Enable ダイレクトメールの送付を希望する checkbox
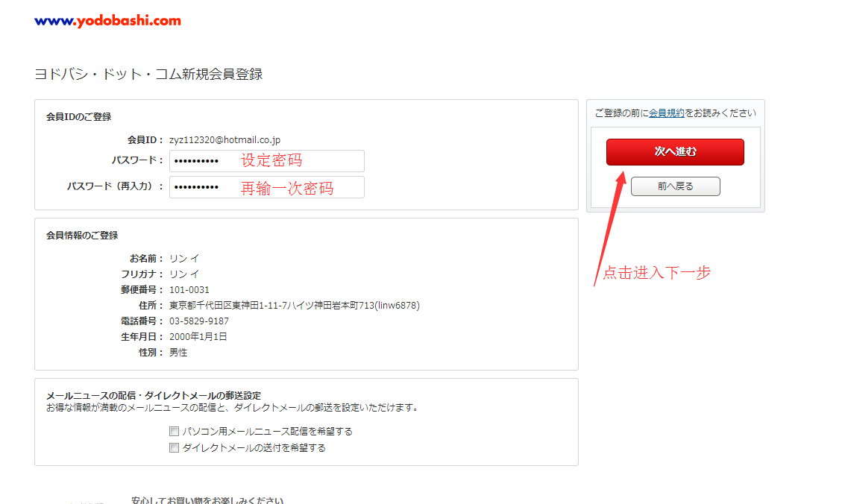The image size is (845, 504). [174, 447]
